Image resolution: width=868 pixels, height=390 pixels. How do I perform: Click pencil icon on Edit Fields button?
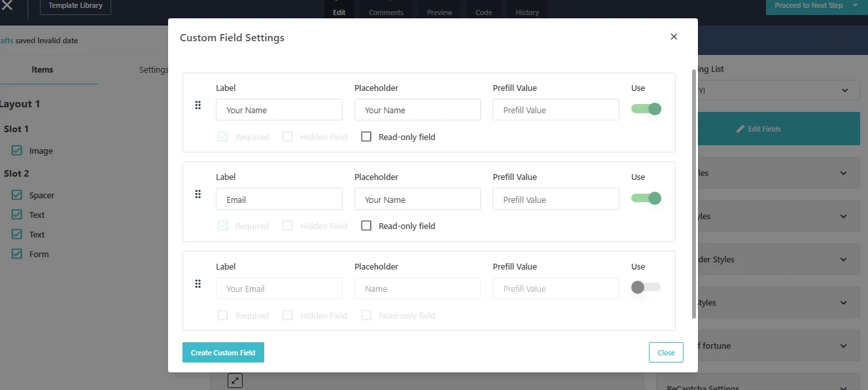pyautogui.click(x=740, y=129)
